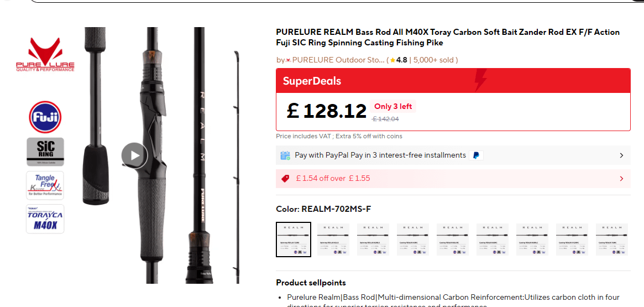Expand the £1.54 off coupon chevron
This screenshot has height=307, width=644.
[621, 179]
